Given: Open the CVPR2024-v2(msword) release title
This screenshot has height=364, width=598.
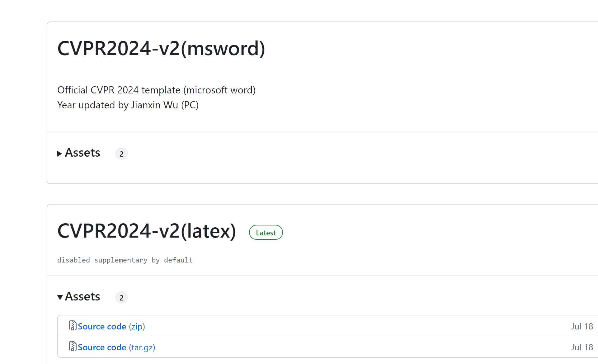Looking at the screenshot, I should pyautogui.click(x=161, y=49).
